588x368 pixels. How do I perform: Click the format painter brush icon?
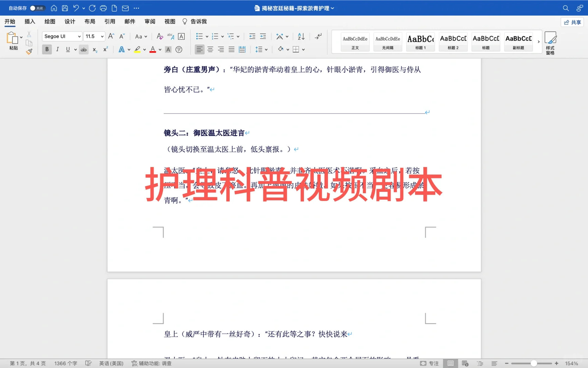coord(29,51)
